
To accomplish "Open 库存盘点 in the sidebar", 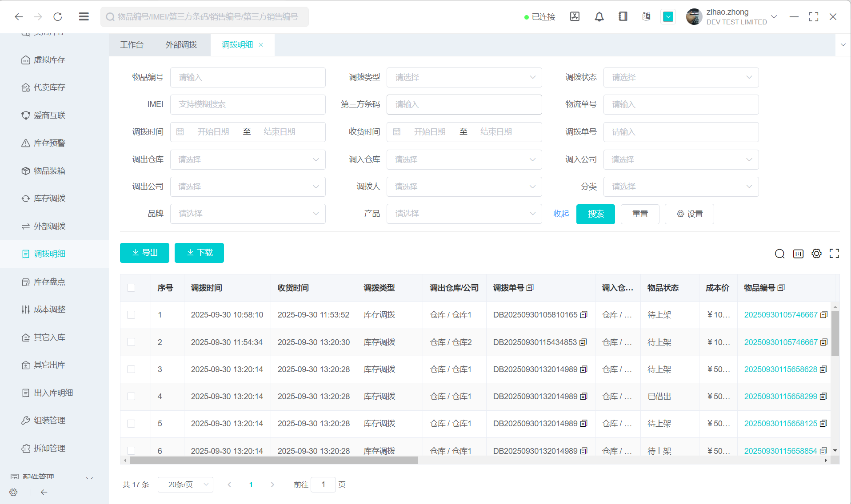I will tap(49, 282).
